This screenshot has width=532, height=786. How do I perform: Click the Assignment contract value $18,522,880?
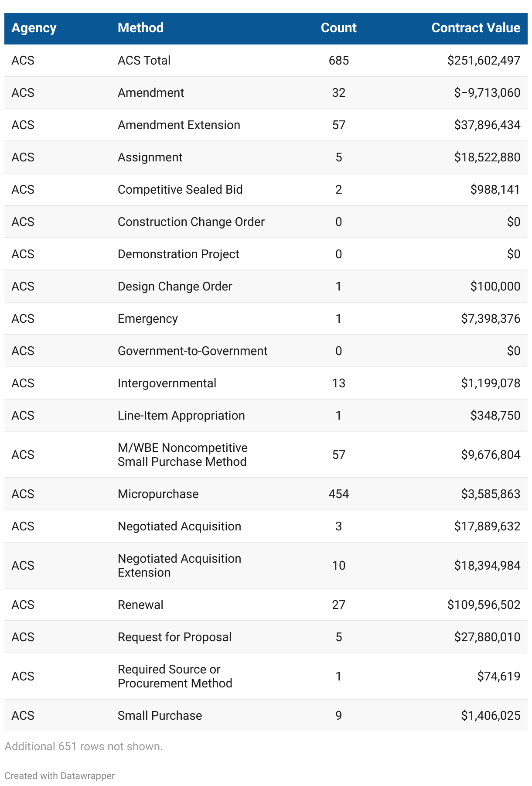(x=487, y=157)
